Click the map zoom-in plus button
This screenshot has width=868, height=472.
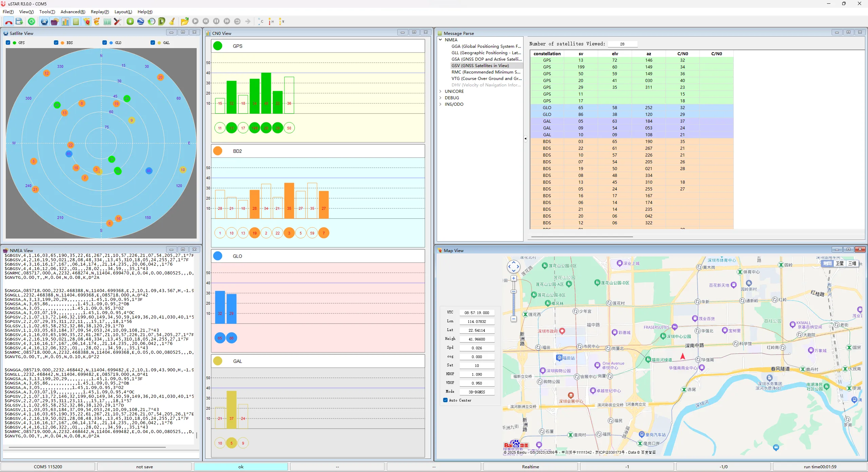pyautogui.click(x=514, y=279)
